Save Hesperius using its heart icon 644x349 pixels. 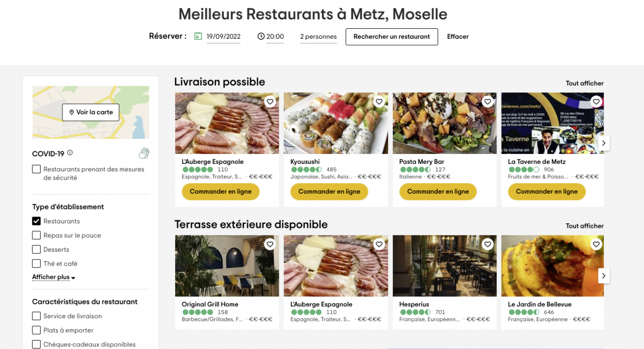(488, 244)
